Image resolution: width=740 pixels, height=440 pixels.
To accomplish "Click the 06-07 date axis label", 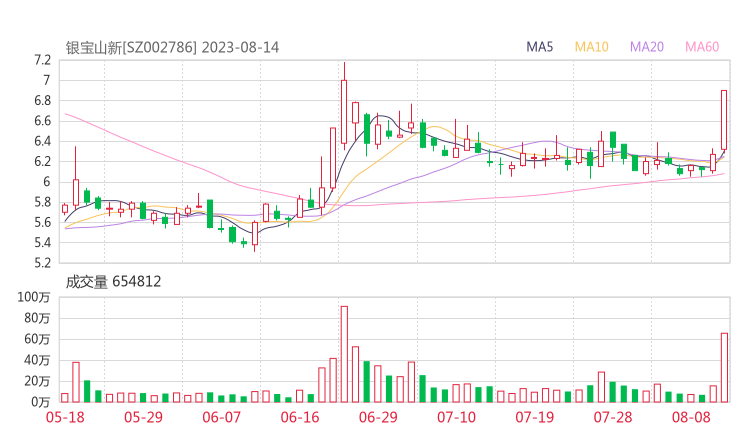I will pos(221,417).
